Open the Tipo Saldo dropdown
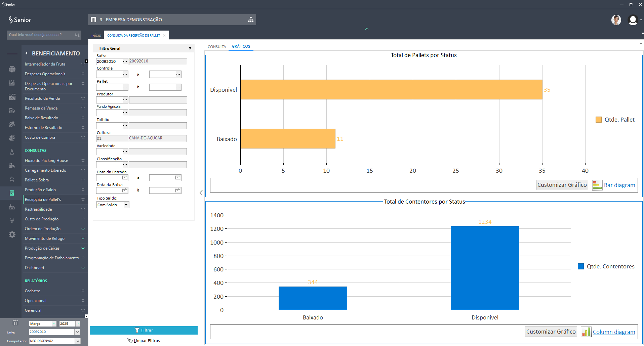Image resolution: width=644 pixels, height=346 pixels. (x=126, y=205)
